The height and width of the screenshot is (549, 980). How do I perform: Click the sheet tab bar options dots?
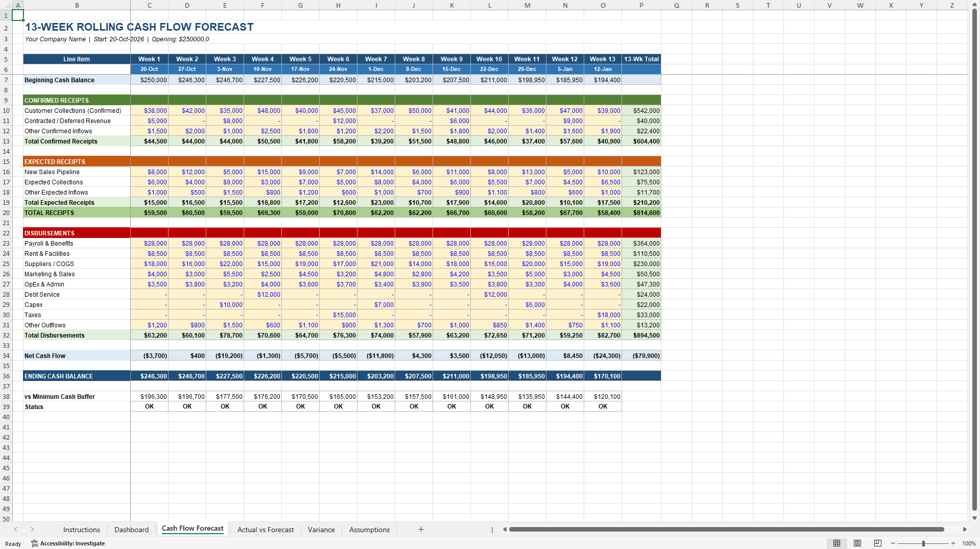[x=492, y=530]
